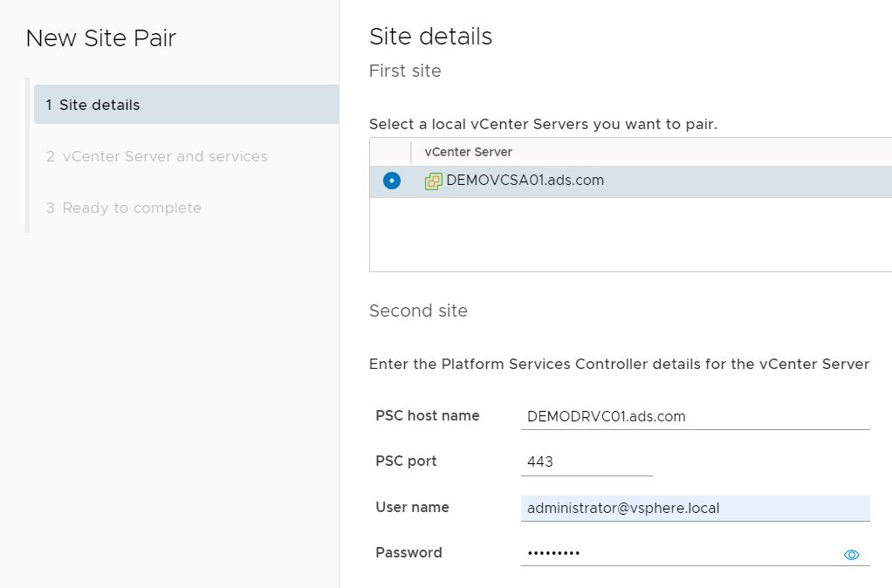This screenshot has height=588, width=892.
Task: Click the vCenter Server icon beside DEMOVCSA01.ads.com
Action: coord(434,181)
